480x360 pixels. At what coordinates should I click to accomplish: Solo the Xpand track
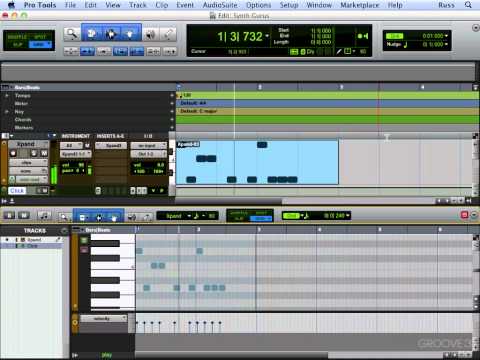(x=34, y=153)
